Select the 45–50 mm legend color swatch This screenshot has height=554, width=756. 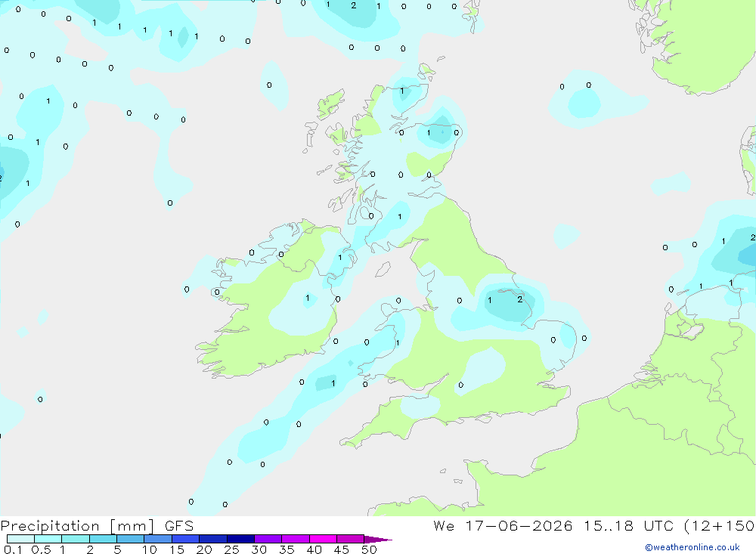point(351,539)
